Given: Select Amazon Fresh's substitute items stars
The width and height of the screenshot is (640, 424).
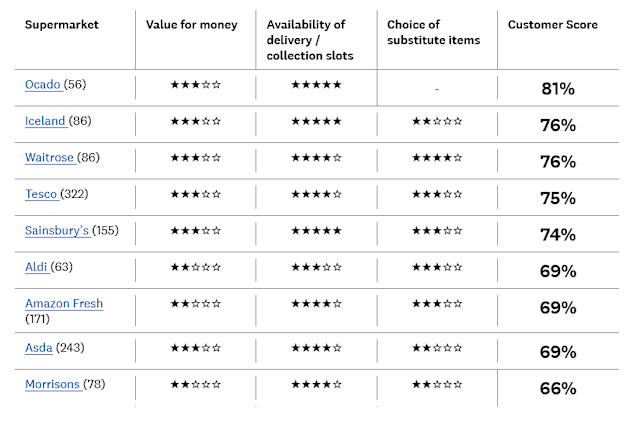Looking at the screenshot, I should click(x=437, y=303).
